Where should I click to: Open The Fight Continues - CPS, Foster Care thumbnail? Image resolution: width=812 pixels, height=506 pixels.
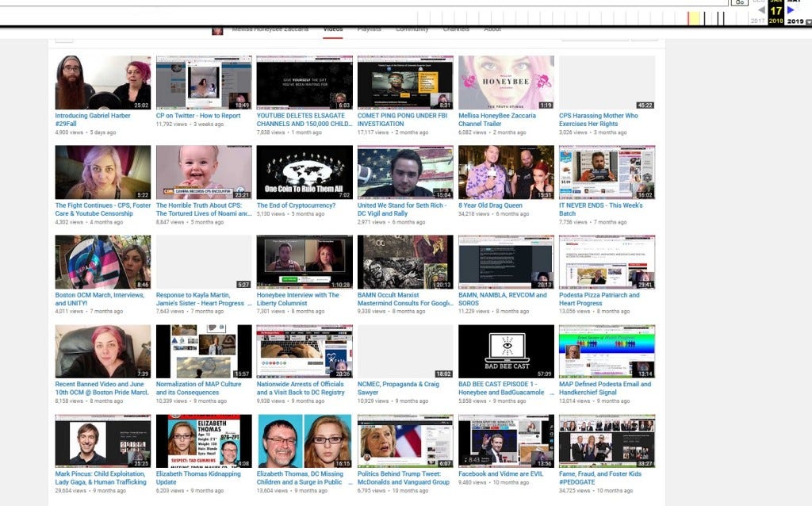103,172
